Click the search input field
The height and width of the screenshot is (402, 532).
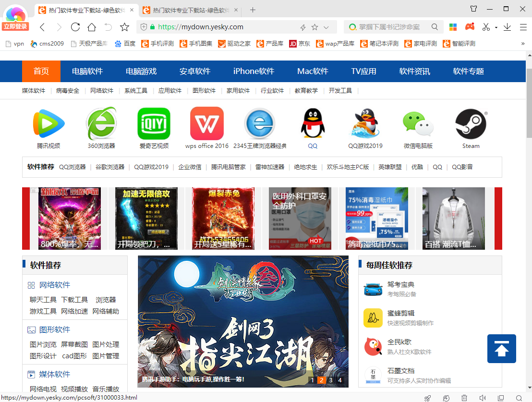click(x=390, y=27)
